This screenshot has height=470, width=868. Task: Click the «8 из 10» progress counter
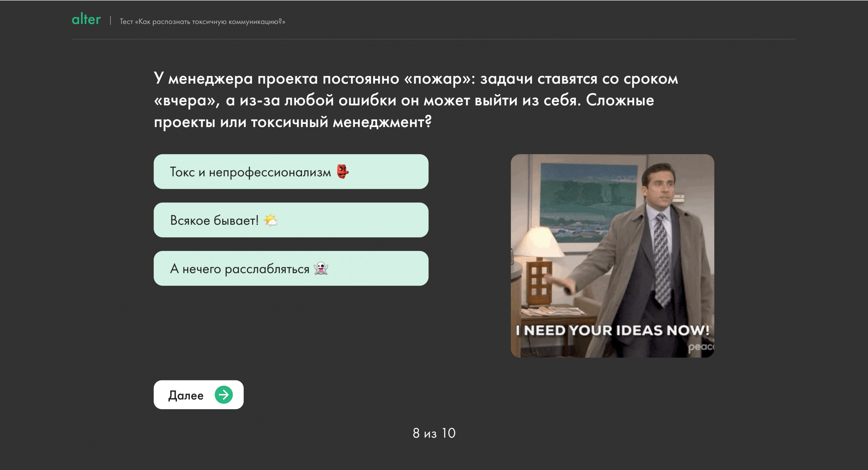[x=434, y=433]
